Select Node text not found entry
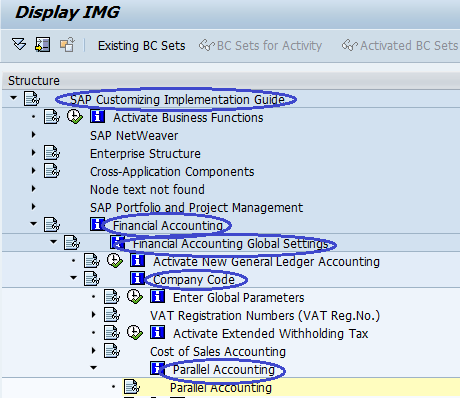Viewport: 460px width, 398px height. pyautogui.click(x=147, y=190)
